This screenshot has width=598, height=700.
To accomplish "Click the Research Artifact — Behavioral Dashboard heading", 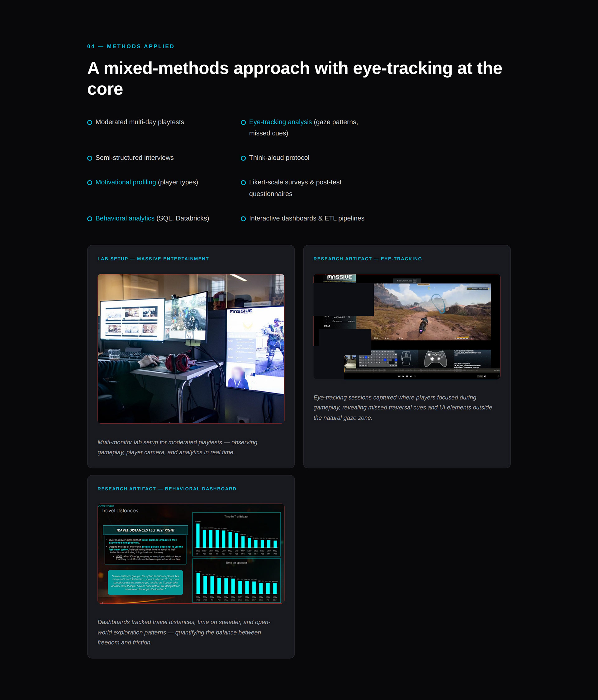I will tap(167, 489).
